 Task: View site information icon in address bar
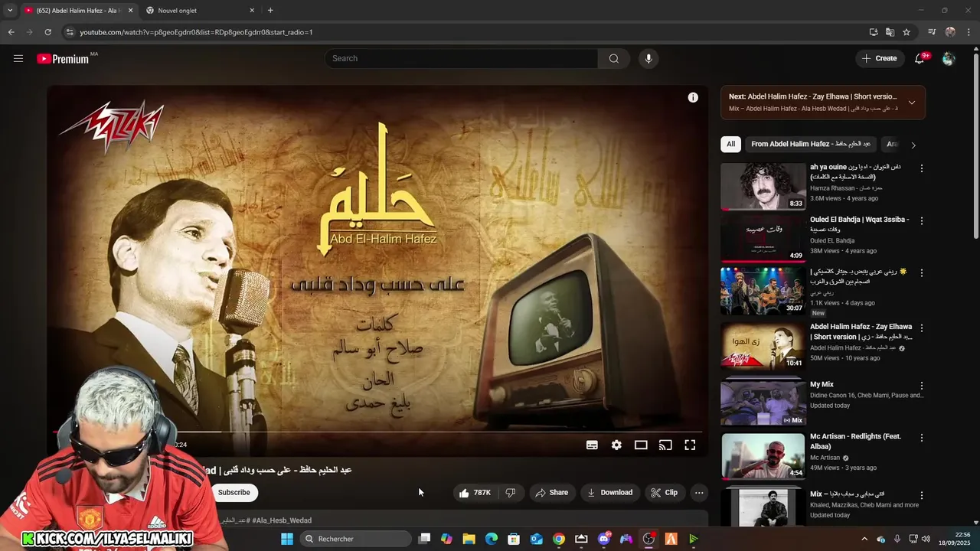(x=70, y=32)
